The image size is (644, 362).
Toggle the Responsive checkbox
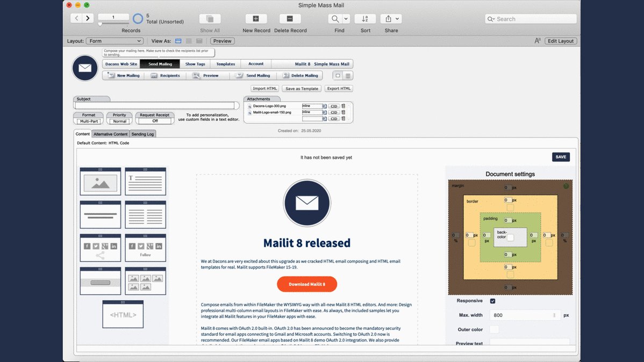(492, 301)
